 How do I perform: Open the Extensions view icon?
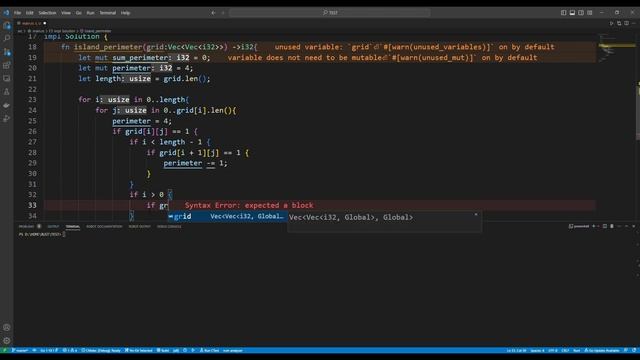[x=7, y=65]
